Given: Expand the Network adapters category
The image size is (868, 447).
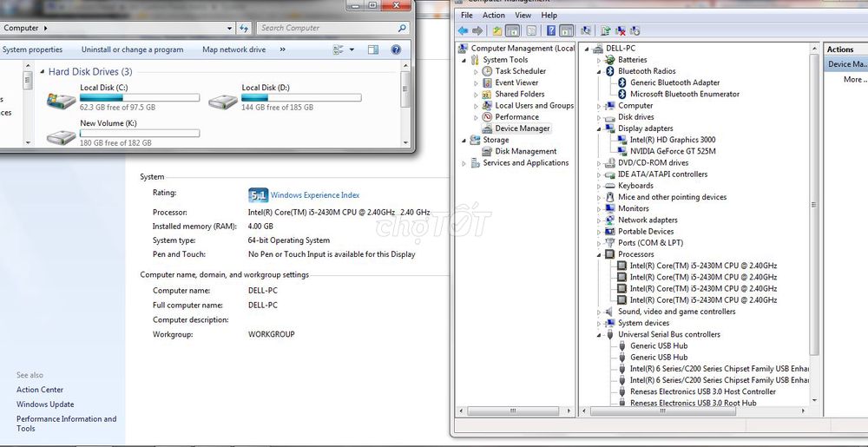Looking at the screenshot, I should [599, 220].
